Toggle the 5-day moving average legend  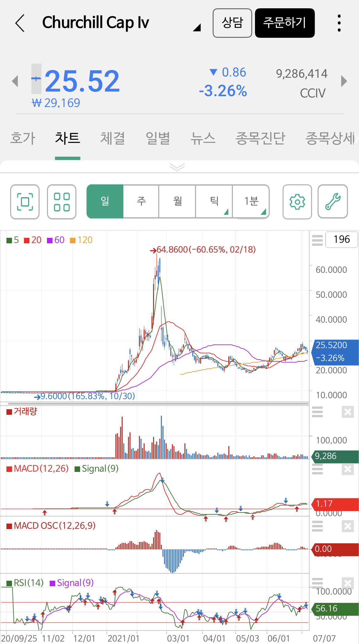[13, 240]
